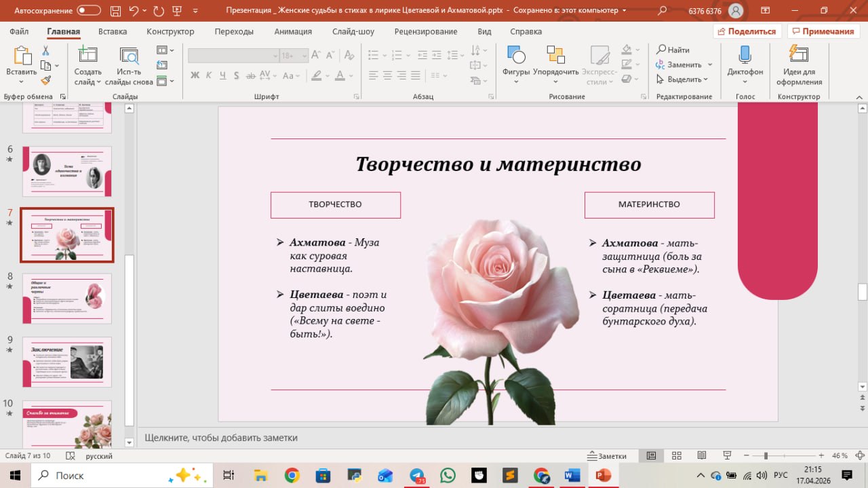Start Slide Show from status bar
Viewport: 868px width, 488px height.
(x=727, y=456)
